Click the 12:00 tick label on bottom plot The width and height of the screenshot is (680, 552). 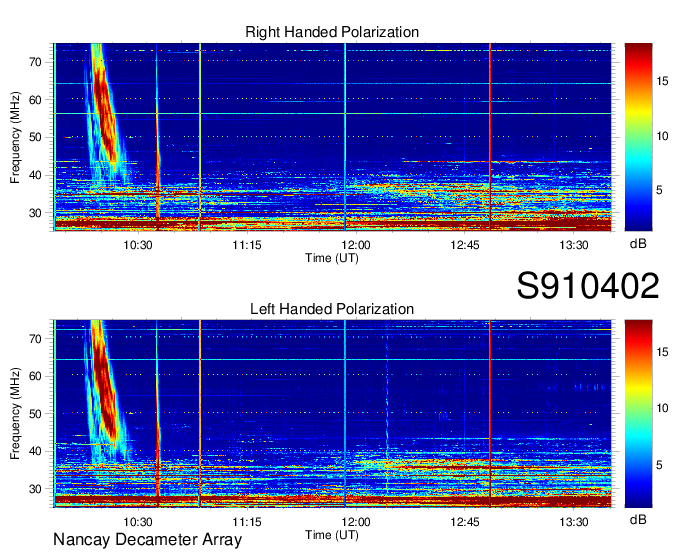[x=356, y=522]
